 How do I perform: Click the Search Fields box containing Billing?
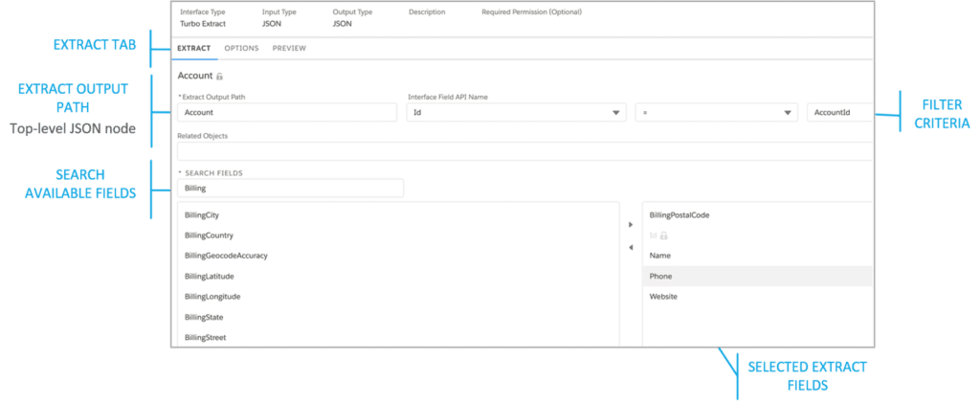[x=290, y=189]
